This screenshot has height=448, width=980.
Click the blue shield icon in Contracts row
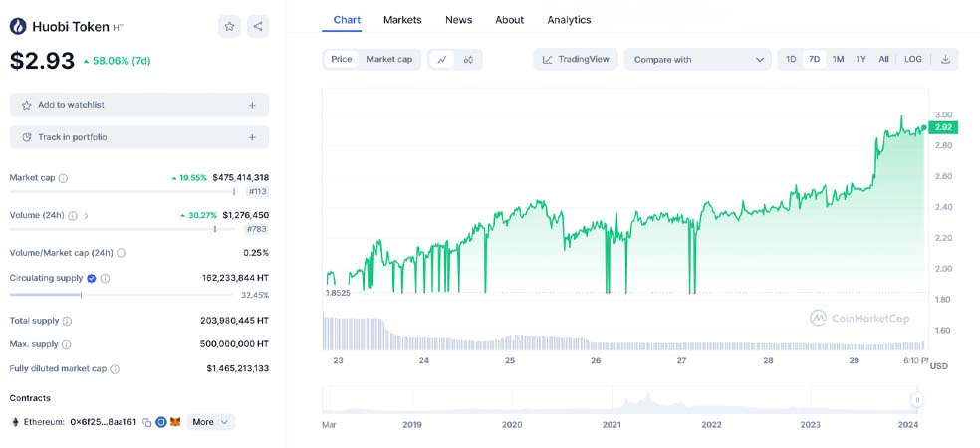160,422
